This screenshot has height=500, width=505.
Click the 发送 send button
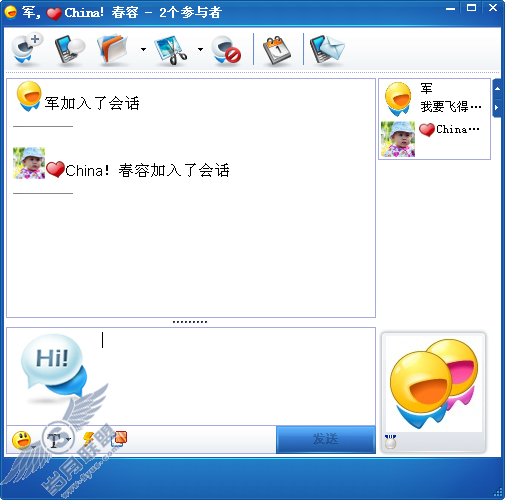[x=326, y=439]
